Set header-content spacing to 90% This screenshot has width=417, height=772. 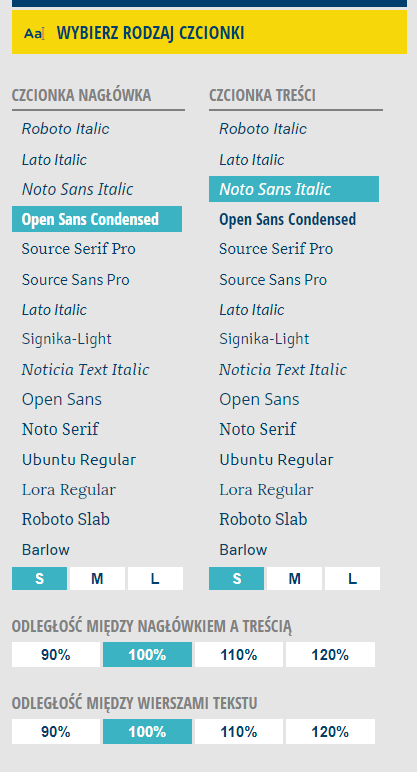pyautogui.click(x=56, y=655)
